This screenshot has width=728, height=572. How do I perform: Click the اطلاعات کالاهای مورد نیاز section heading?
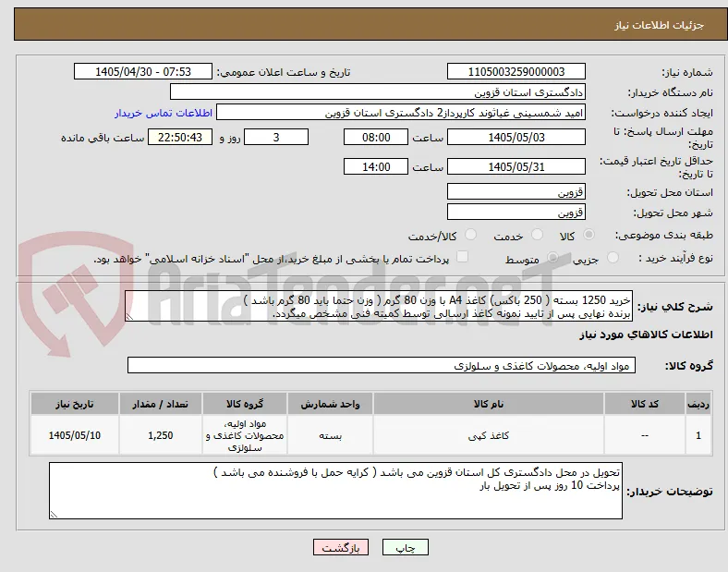(x=646, y=335)
